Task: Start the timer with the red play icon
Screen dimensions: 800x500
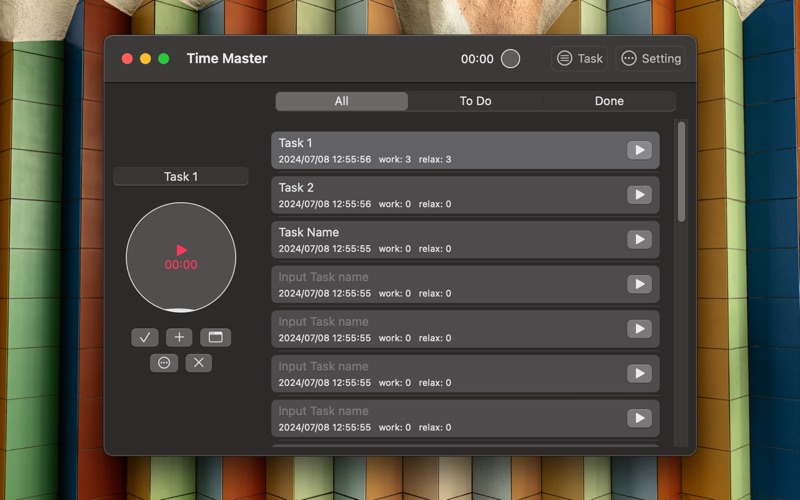Action: coord(181,250)
